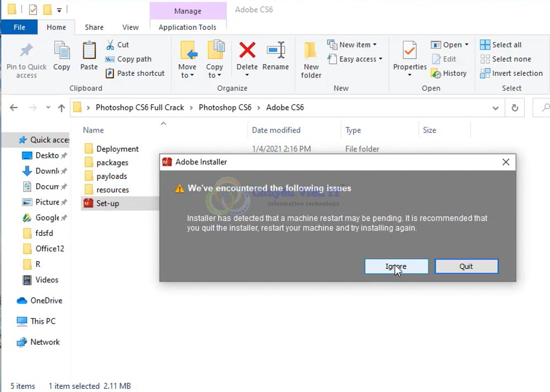Click Ignore in the Adobe Installer dialog
This screenshot has height=392, width=550.
(396, 266)
